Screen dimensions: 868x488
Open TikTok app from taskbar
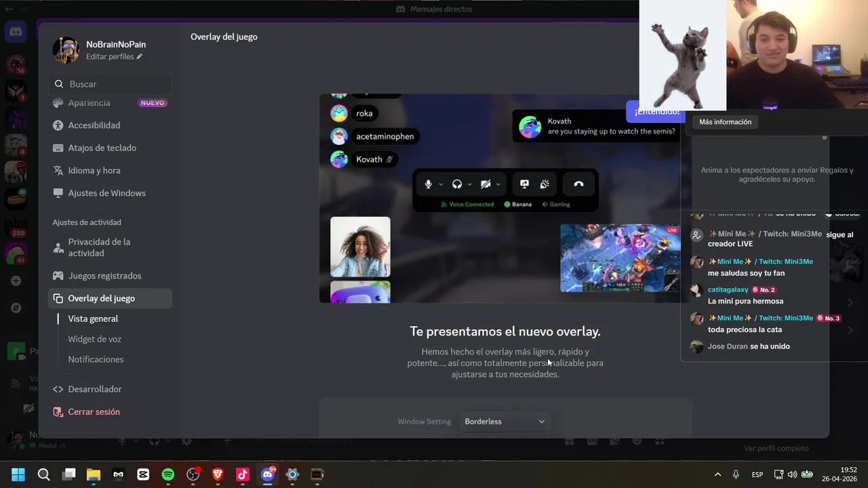[x=243, y=474]
